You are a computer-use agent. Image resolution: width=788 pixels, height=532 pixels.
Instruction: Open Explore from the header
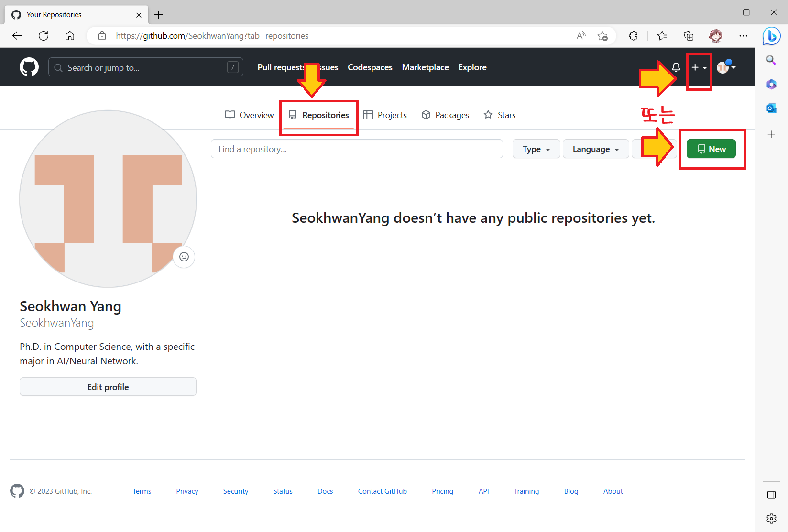click(x=472, y=67)
